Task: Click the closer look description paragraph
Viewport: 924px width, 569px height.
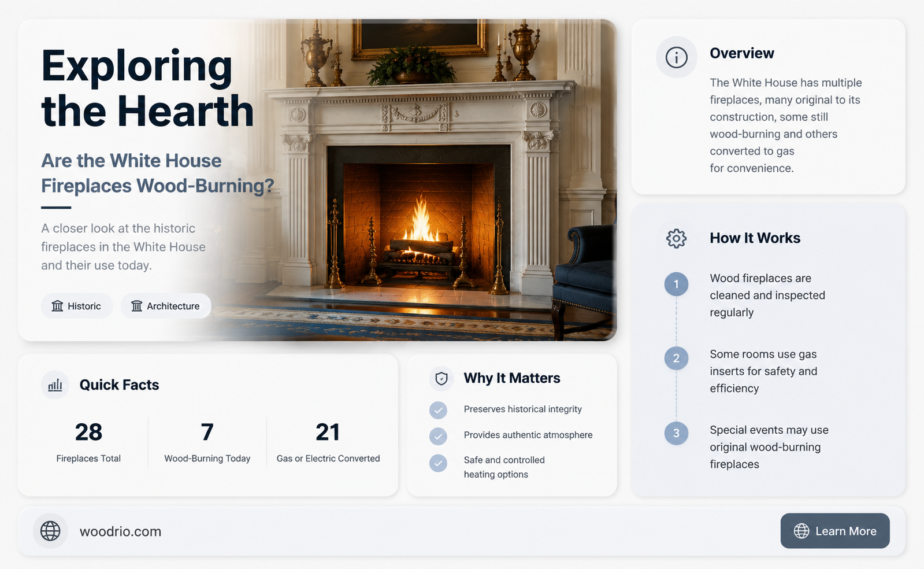Action: tap(123, 247)
